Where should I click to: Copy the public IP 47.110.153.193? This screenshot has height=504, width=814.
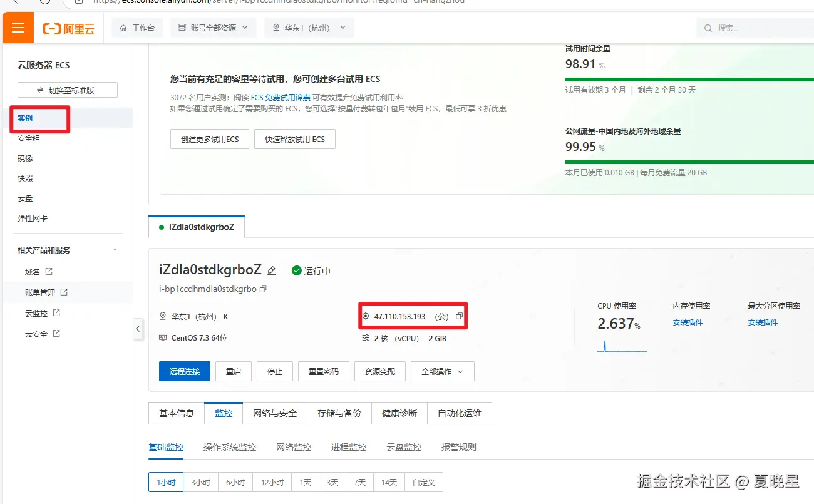(x=459, y=317)
